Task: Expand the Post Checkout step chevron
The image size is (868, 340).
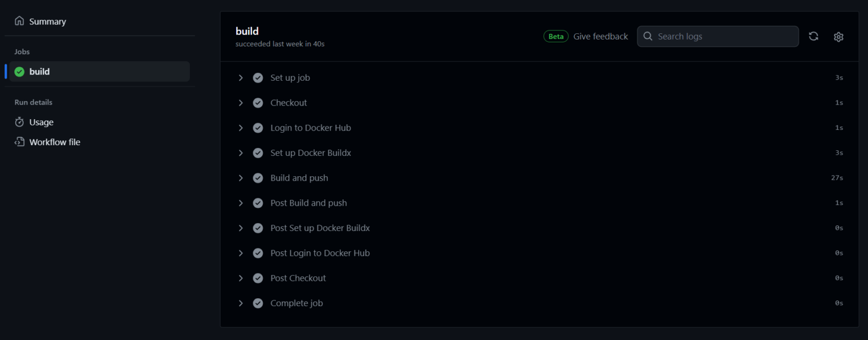Action: [241, 278]
